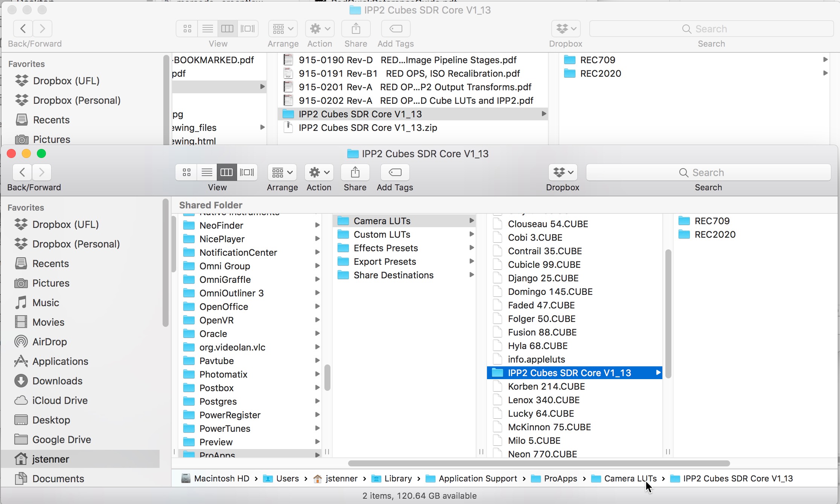
Task: Open Action gear menu in front window
Action: click(319, 173)
